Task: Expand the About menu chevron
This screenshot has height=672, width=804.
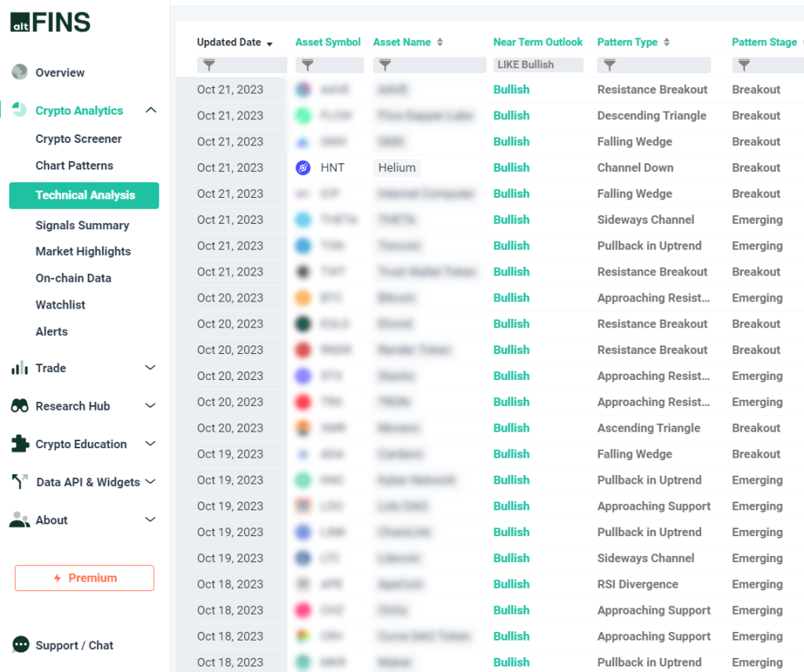Action: coord(151,520)
